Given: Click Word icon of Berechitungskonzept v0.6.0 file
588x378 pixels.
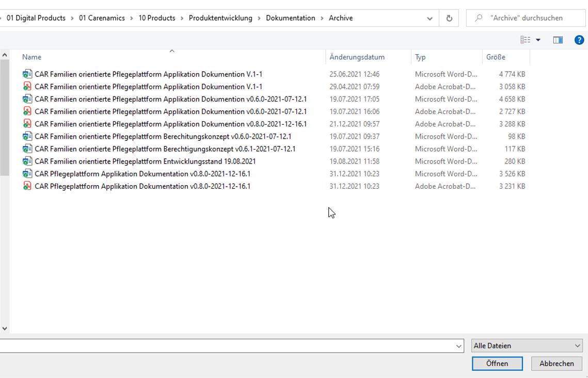Looking at the screenshot, I should point(27,137).
